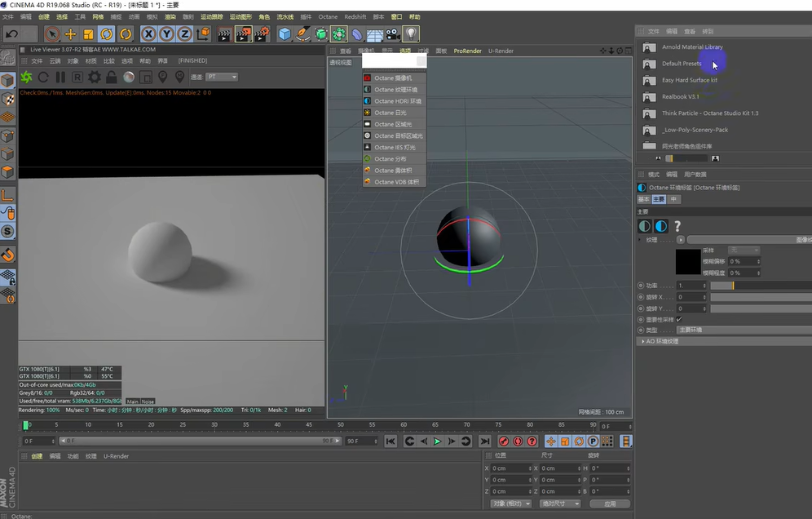
Task: Open the 通道 PT dropdown in Live Viewer
Action: coord(223,77)
